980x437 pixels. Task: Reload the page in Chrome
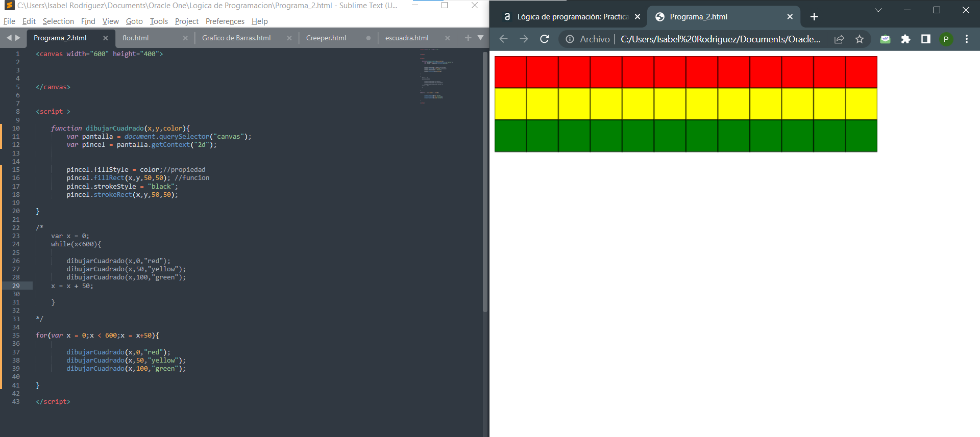(x=545, y=39)
